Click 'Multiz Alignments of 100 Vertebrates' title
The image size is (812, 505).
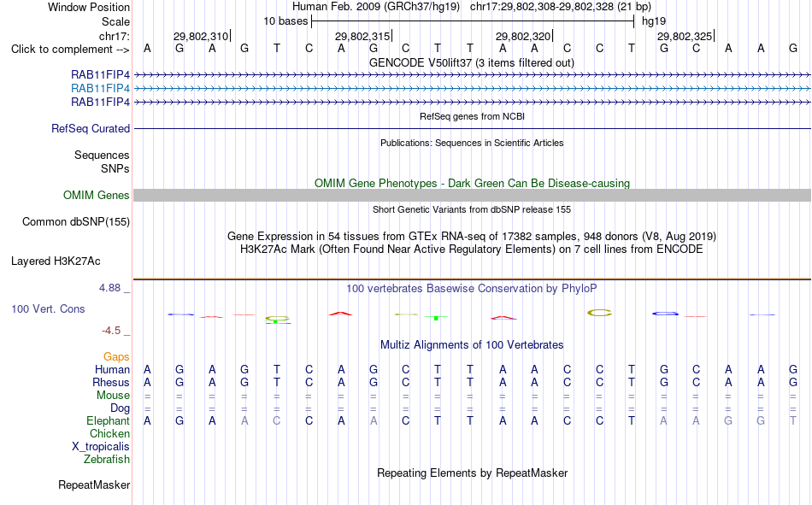point(472,345)
